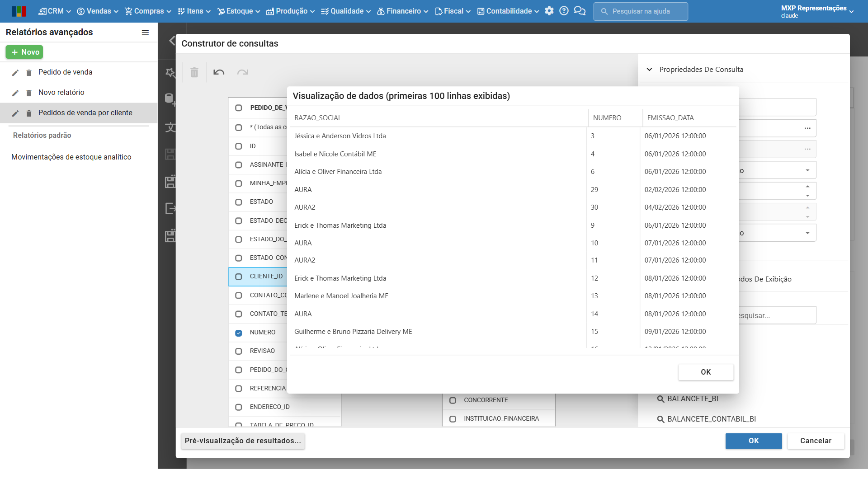868x488 pixels.
Task: Click magnifier icon beside BALANCETE_CONTABIL_BI
Action: pos(660,419)
